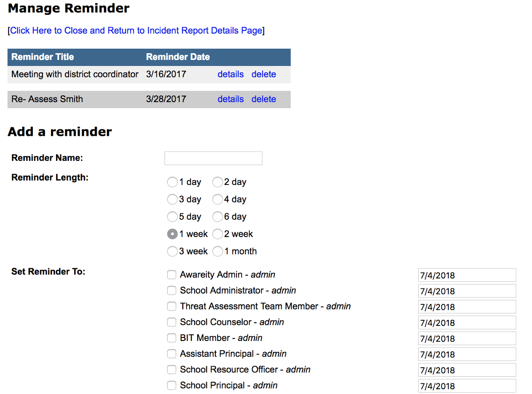This screenshot has height=394, width=532.
Task: Check the School Counselor box
Action: (x=172, y=322)
